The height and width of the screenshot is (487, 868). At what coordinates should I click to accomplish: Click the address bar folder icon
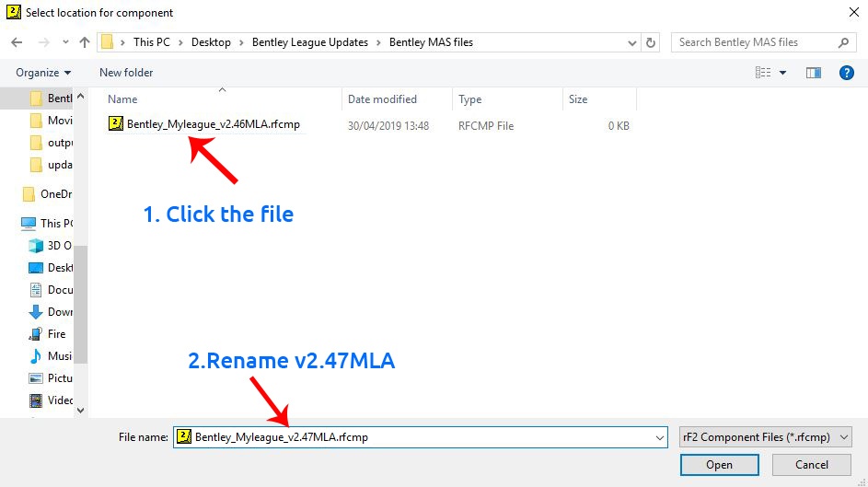click(x=108, y=42)
